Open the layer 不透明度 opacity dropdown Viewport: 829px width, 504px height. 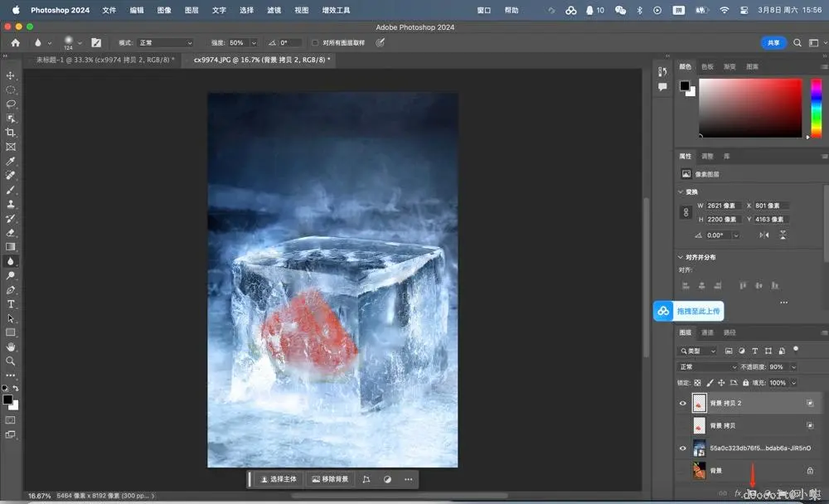tap(793, 366)
